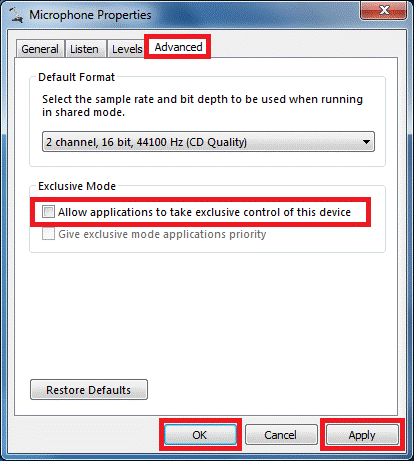This screenshot has height=461, width=414.
Task: Click the 'Microphone Properties' title bar text
Action: (90, 15)
